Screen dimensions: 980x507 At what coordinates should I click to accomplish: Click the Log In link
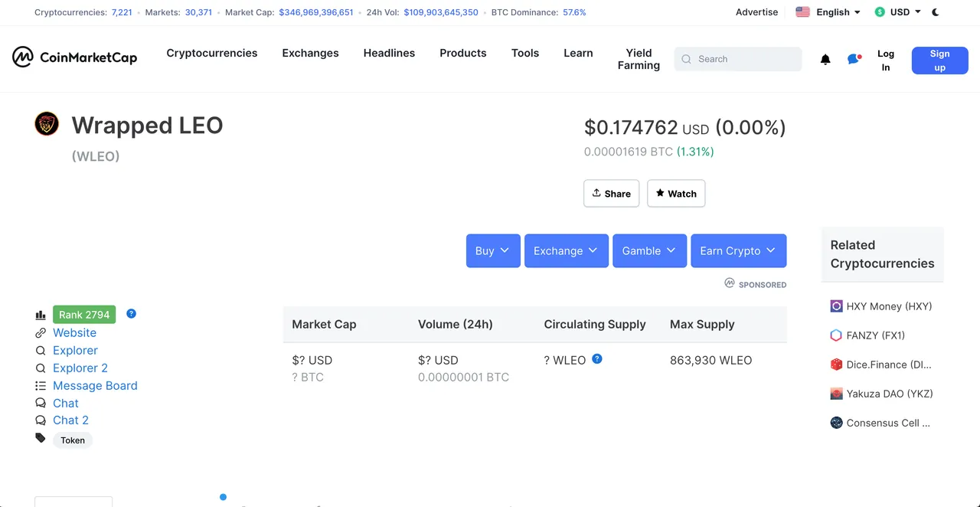[886, 61]
